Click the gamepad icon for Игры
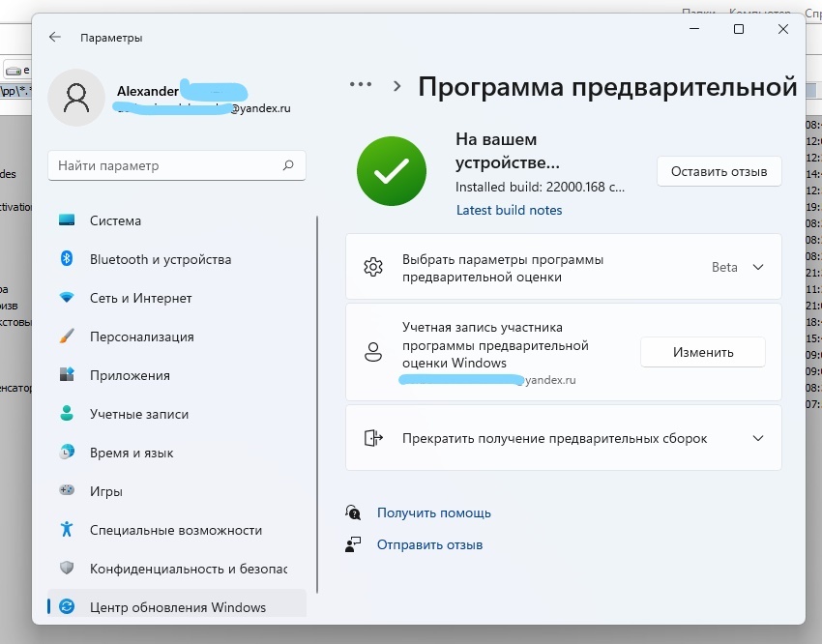Screen dimensions: 822x644 click(x=67, y=490)
